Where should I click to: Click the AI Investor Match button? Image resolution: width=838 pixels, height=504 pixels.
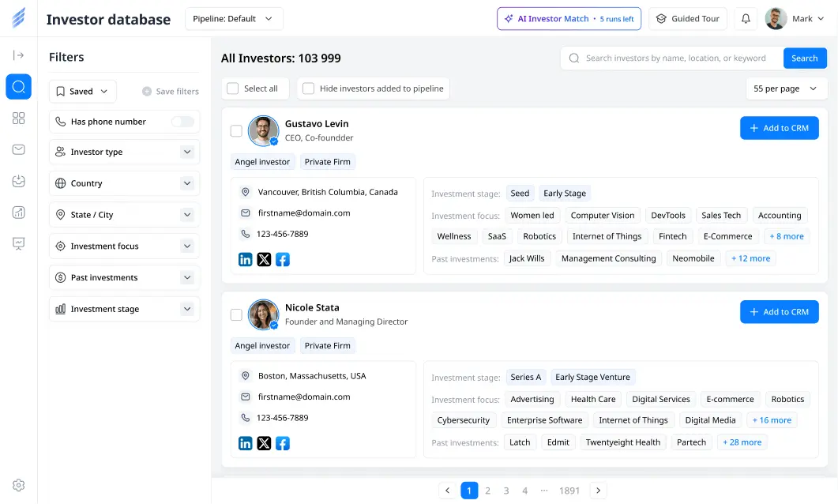[569, 19]
